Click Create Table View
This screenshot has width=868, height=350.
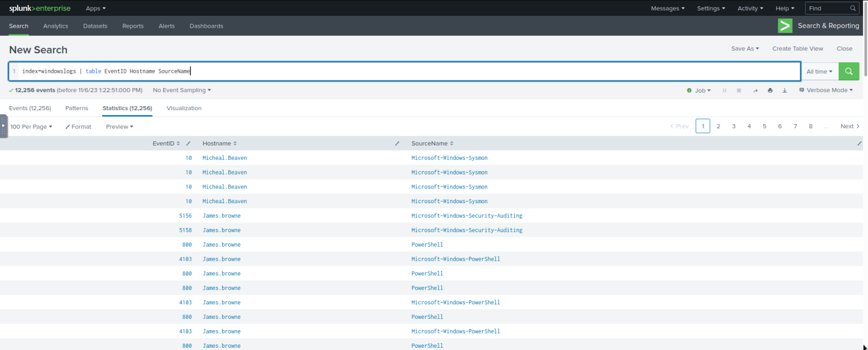[x=797, y=49]
